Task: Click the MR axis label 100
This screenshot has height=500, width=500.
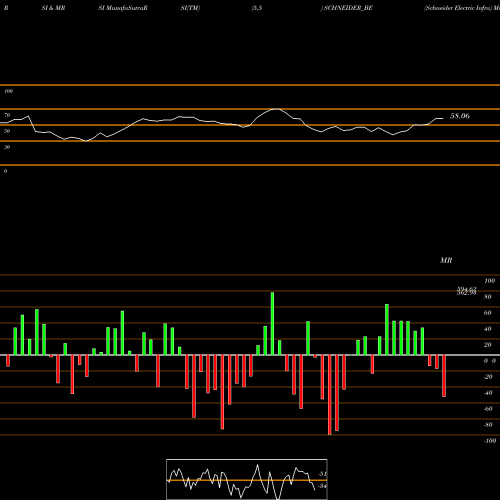Action: point(489,281)
